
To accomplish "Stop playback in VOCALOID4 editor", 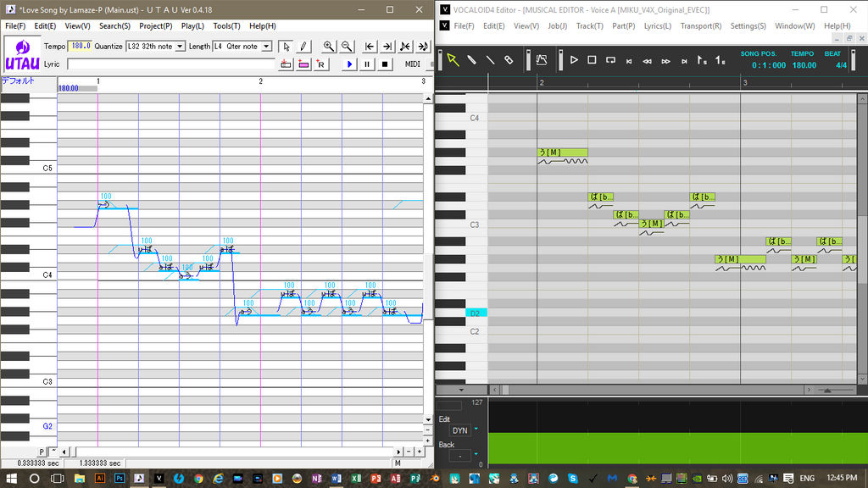I will coord(592,60).
